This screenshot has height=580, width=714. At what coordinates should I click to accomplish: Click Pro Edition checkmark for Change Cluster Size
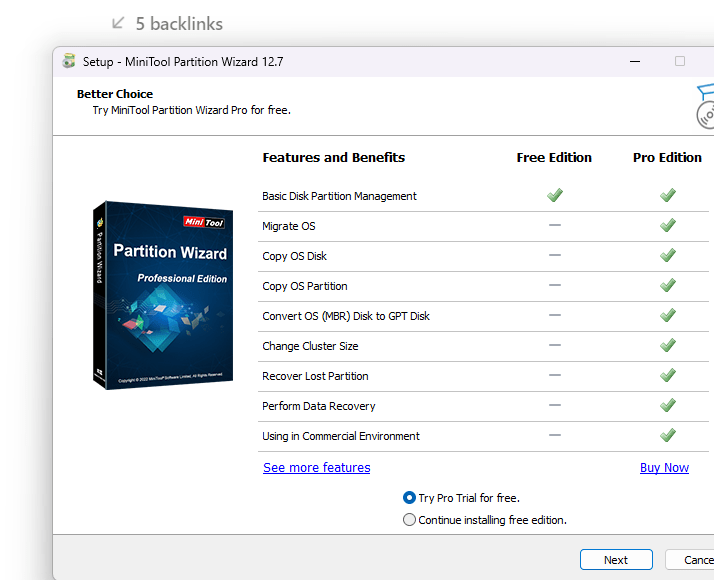click(668, 346)
